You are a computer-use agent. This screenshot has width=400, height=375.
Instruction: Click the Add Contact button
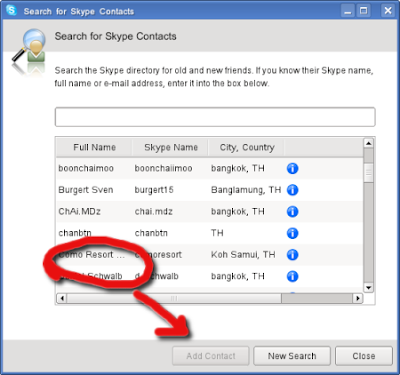211,356
